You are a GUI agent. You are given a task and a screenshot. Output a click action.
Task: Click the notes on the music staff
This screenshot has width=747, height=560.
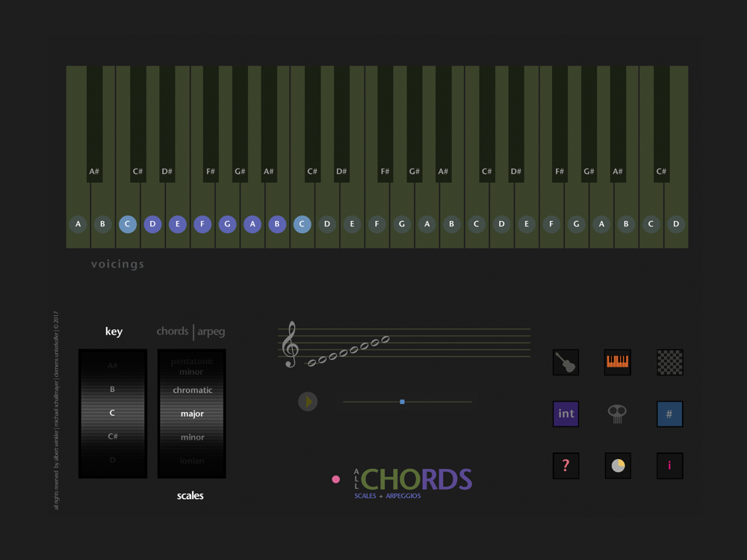(348, 352)
